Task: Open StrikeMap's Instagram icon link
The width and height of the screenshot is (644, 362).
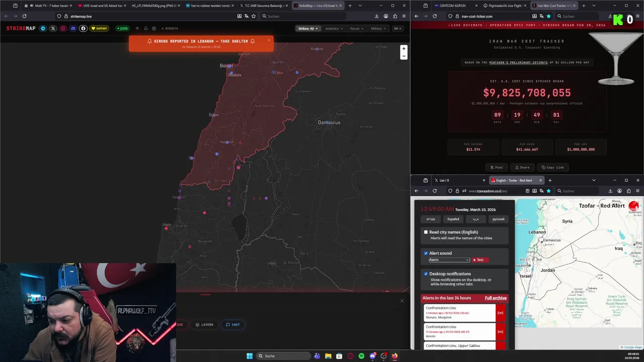Action: click(63, 29)
